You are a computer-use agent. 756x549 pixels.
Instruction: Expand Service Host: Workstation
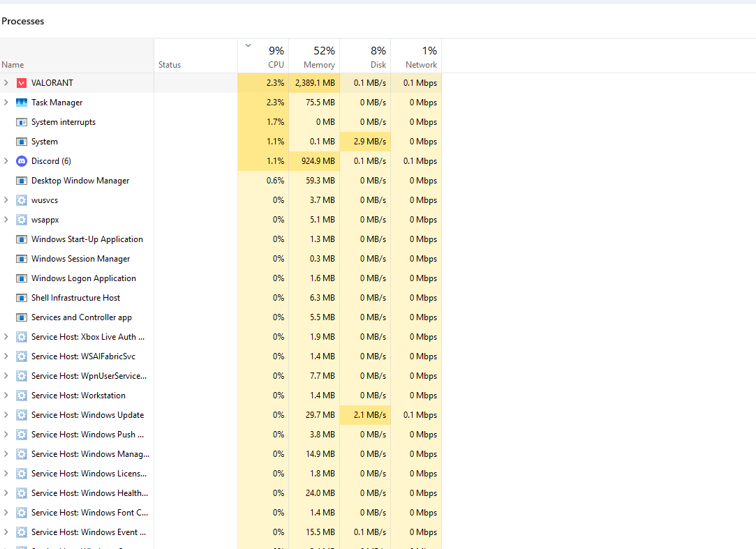coord(6,396)
